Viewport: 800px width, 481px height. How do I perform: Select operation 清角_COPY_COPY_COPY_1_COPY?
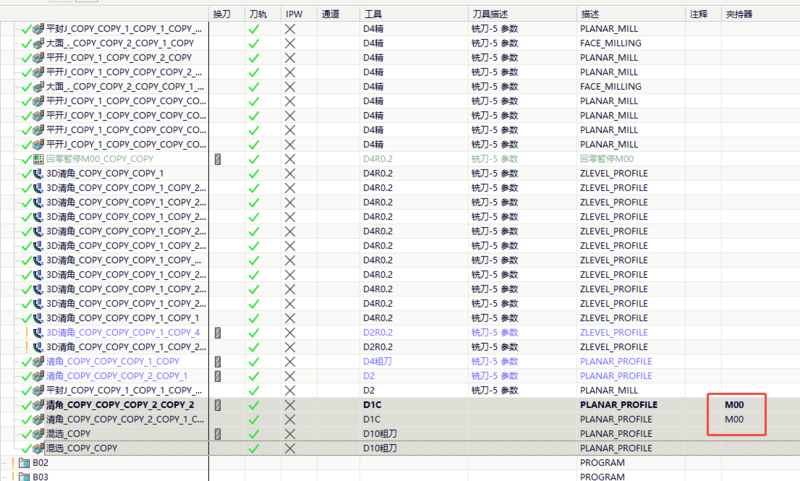click(113, 362)
